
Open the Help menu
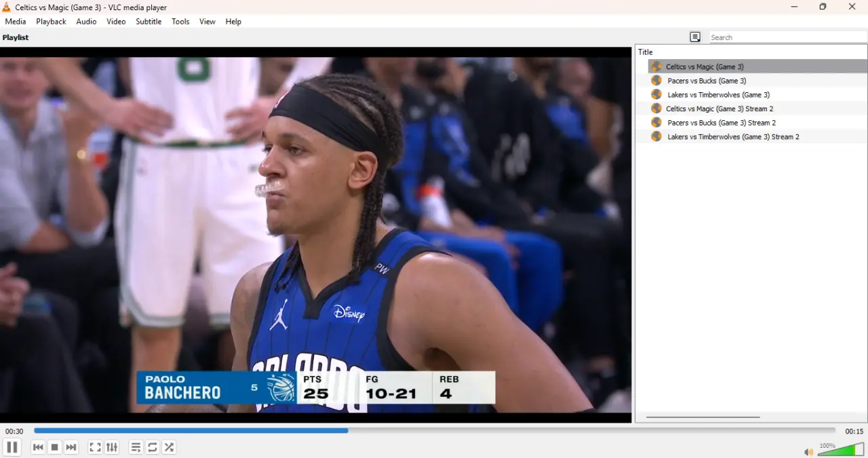pyautogui.click(x=233, y=22)
